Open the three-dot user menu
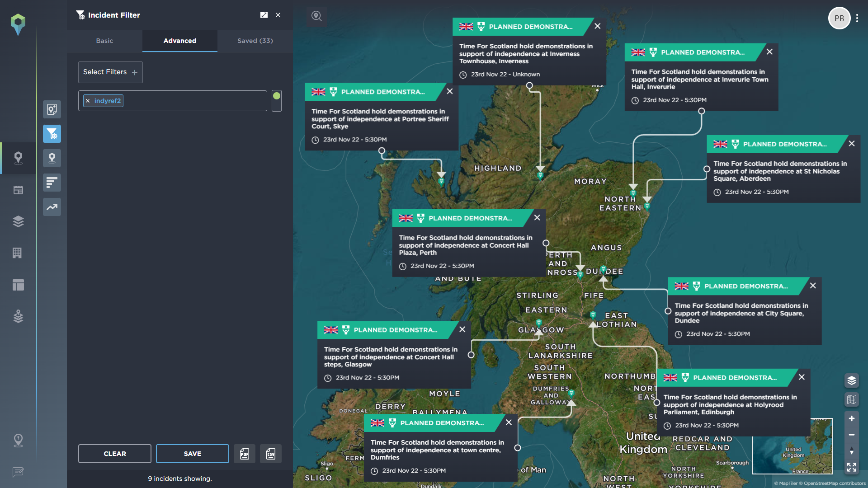The image size is (868, 488). pyautogui.click(x=857, y=19)
